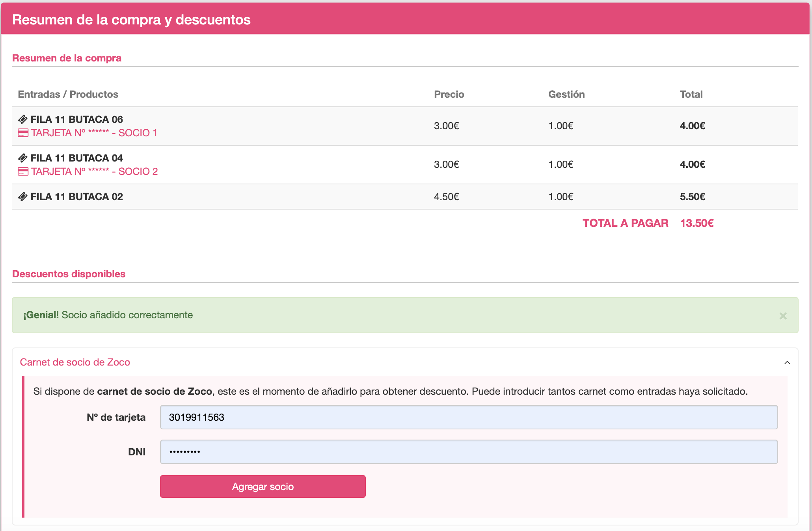Click ticket icon for Butaca 02
This screenshot has height=531, width=812.
pos(23,197)
